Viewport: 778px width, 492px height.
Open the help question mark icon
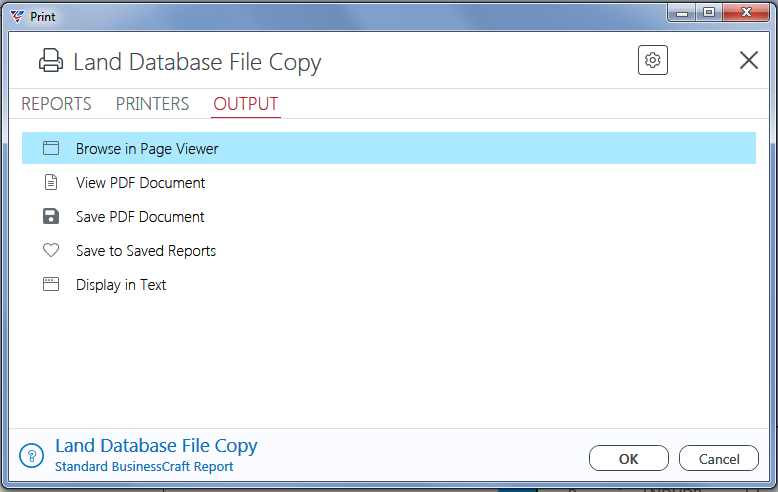(x=32, y=455)
